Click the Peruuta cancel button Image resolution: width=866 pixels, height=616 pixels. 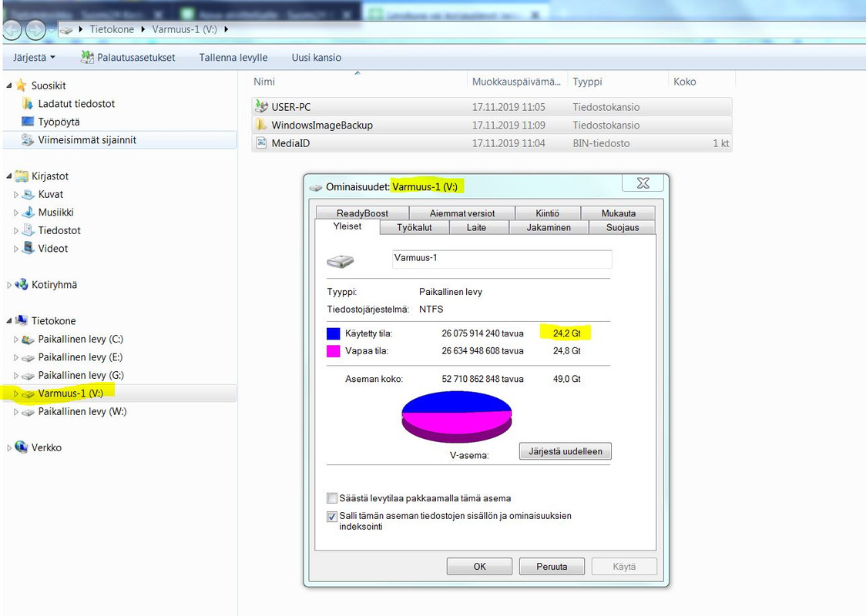point(552,566)
